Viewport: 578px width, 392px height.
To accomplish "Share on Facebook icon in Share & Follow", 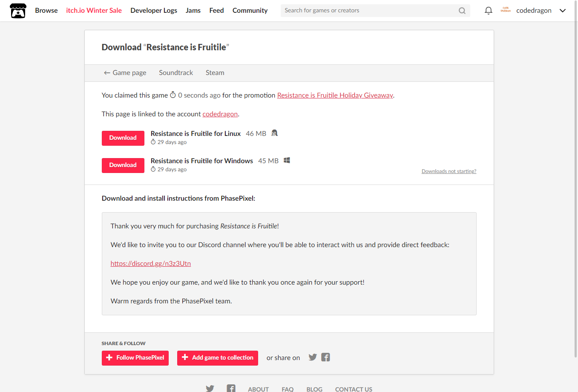I will (326, 357).
